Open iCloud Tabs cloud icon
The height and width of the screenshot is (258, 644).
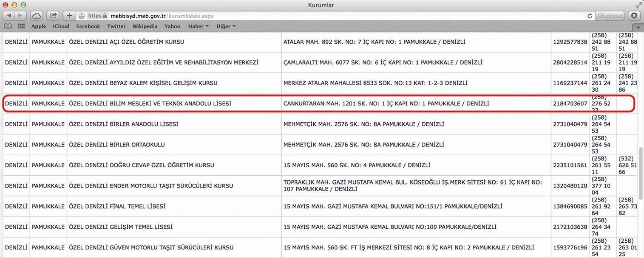tap(37, 16)
